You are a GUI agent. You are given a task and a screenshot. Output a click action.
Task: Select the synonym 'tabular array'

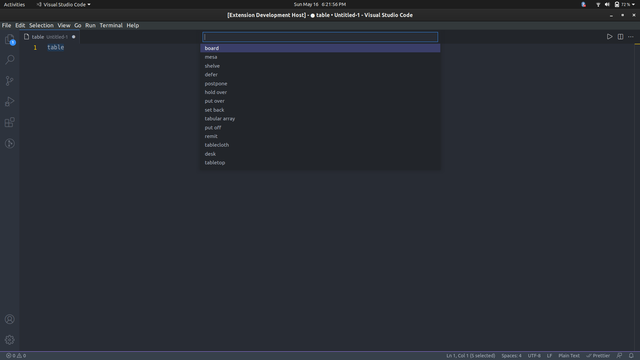pos(320,119)
